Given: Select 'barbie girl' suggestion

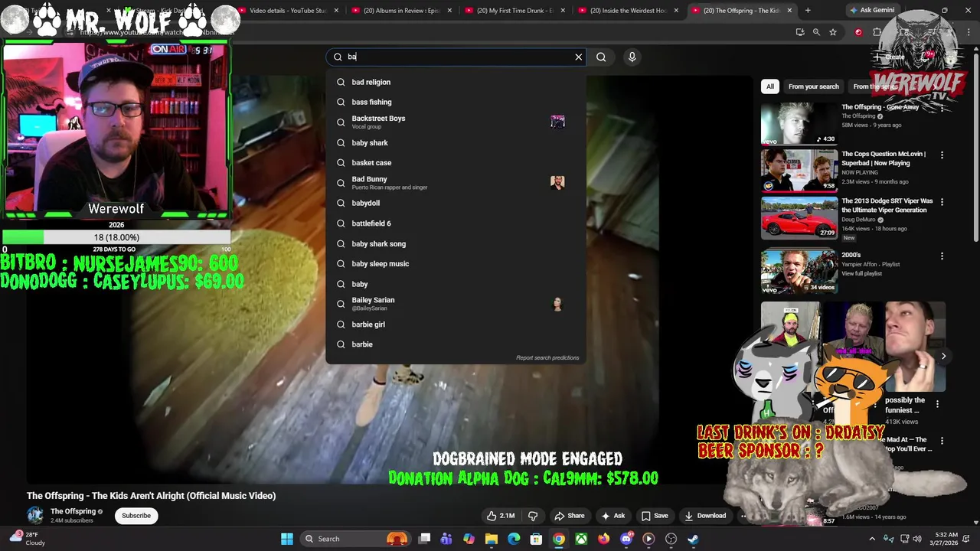Looking at the screenshot, I should [456, 324].
